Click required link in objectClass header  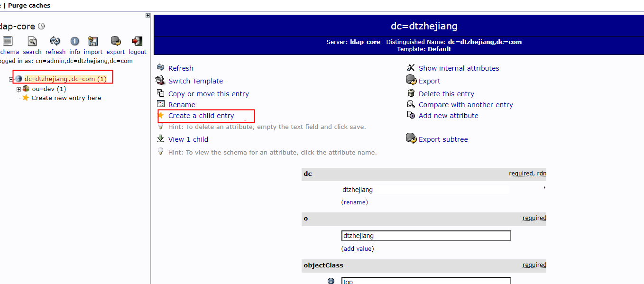point(534,265)
